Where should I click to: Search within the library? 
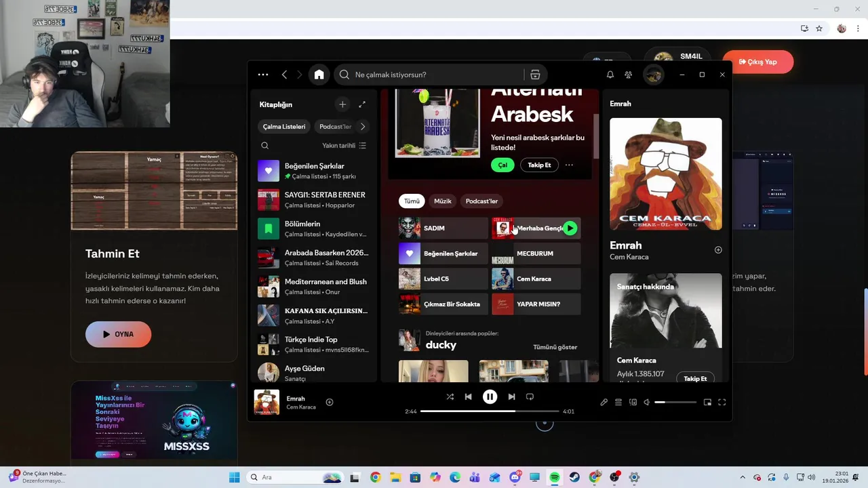pyautogui.click(x=265, y=146)
